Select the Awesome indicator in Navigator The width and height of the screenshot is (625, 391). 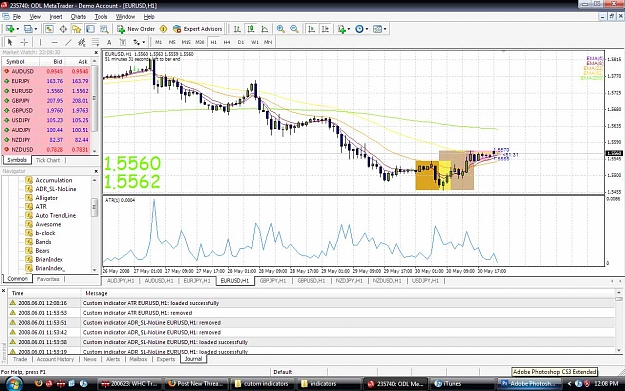tap(48, 224)
